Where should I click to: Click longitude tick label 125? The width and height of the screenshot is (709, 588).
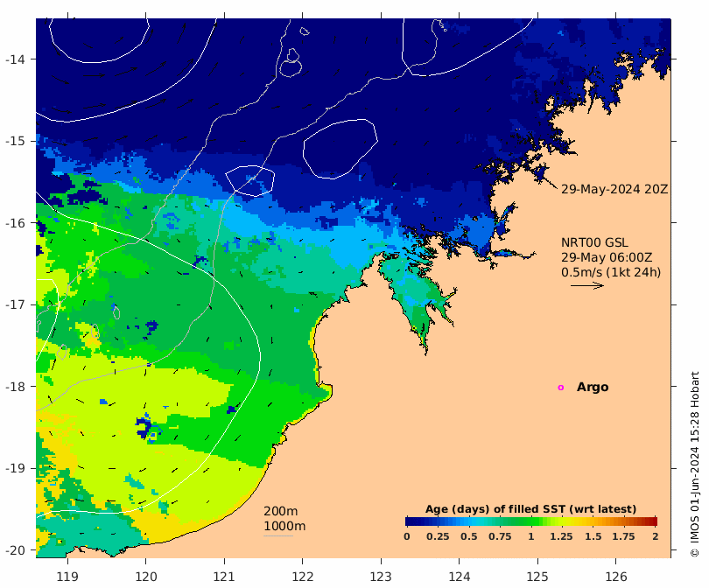537,577
